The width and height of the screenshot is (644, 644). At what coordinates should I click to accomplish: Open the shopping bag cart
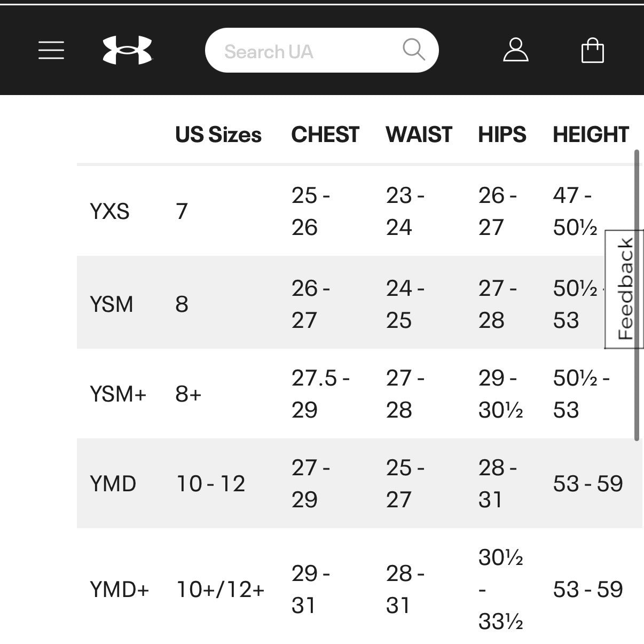(x=592, y=51)
